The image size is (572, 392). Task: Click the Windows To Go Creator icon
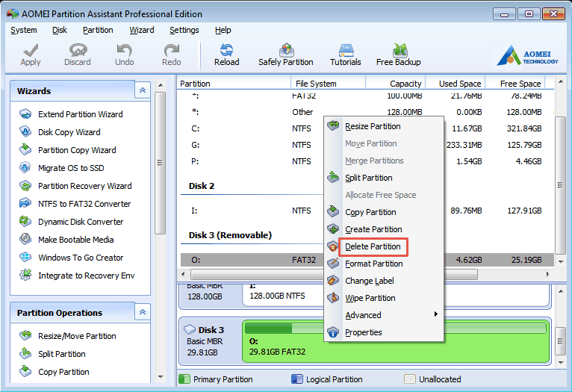[x=25, y=257]
